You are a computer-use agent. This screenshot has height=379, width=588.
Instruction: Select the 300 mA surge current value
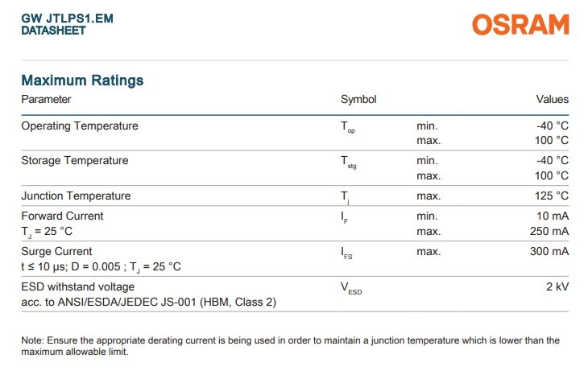point(549,252)
